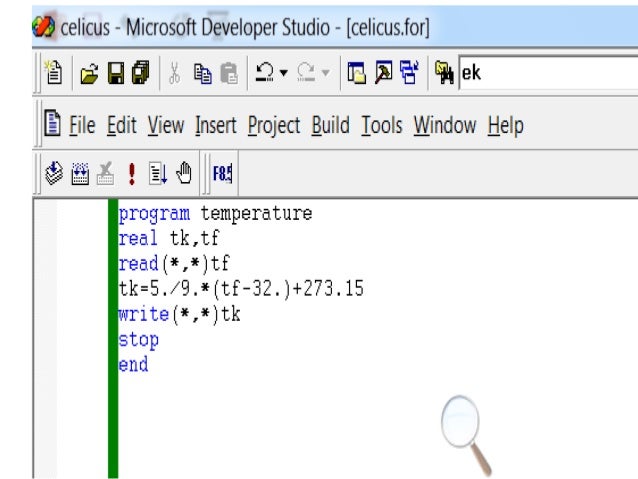Click the 'end' statement
Screen dimensions: 638x479
point(133,364)
